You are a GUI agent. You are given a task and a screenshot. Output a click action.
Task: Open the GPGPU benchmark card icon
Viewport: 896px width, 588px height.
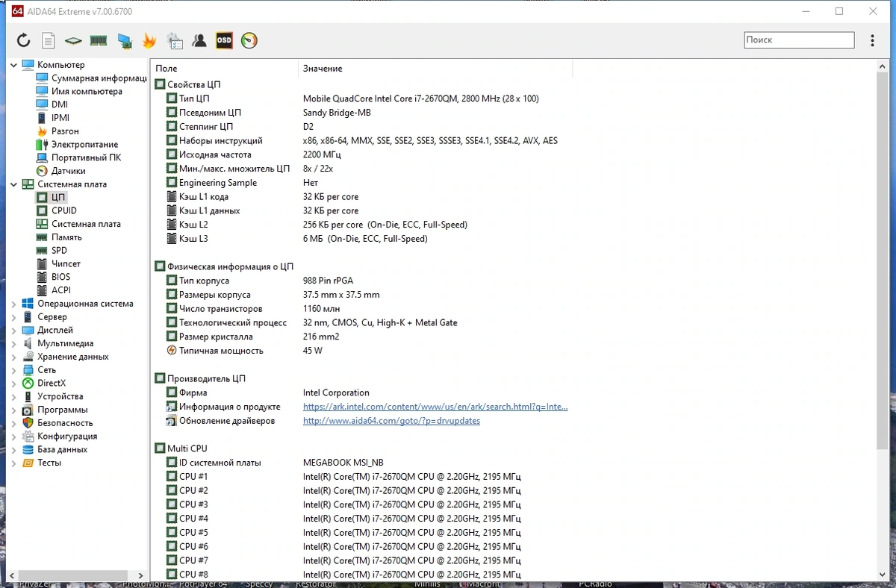(125, 40)
